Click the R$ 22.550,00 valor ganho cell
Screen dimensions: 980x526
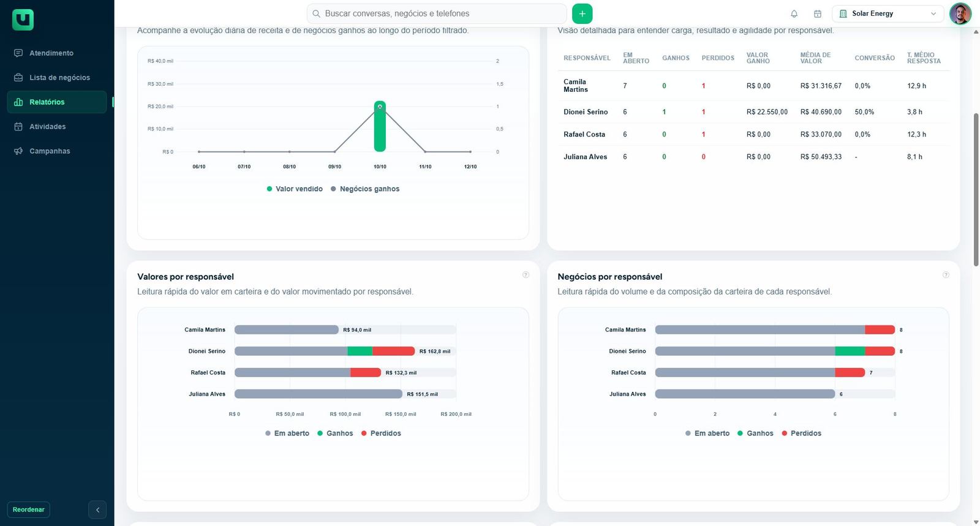click(767, 112)
